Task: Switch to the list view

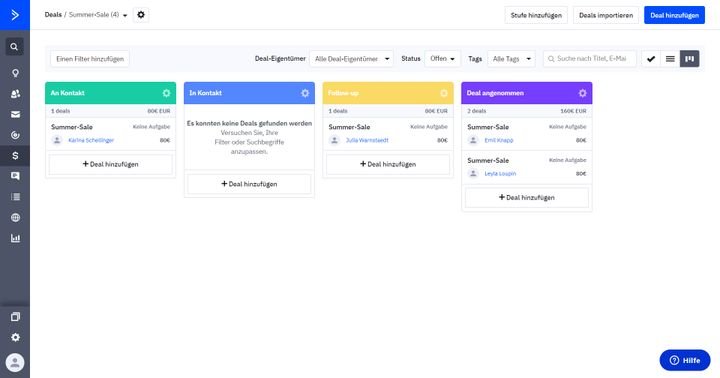Action: [670, 59]
